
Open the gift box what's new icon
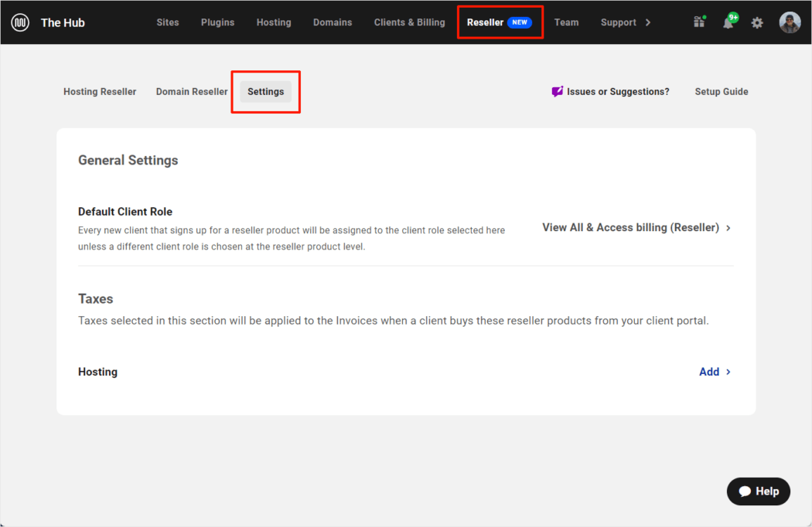click(x=699, y=22)
